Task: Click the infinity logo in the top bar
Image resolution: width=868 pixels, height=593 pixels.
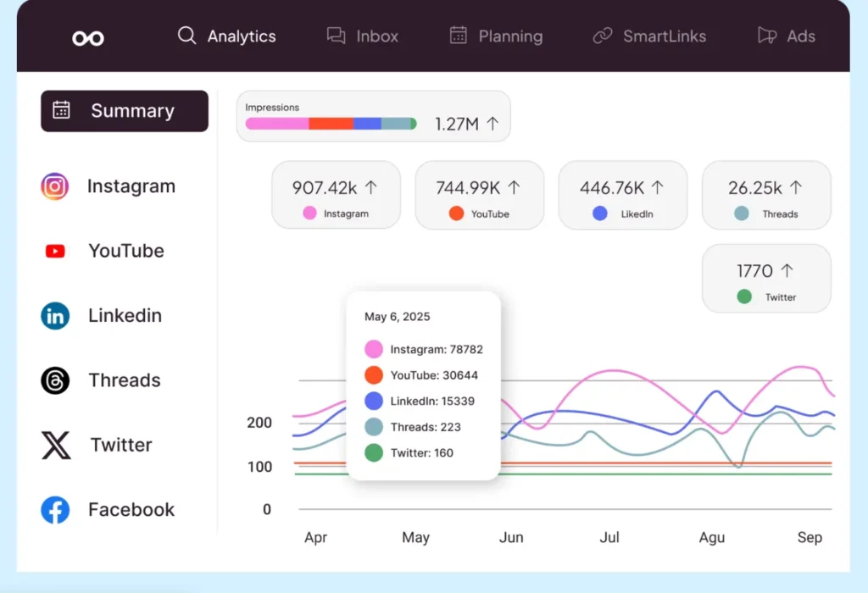Action: tap(86, 36)
